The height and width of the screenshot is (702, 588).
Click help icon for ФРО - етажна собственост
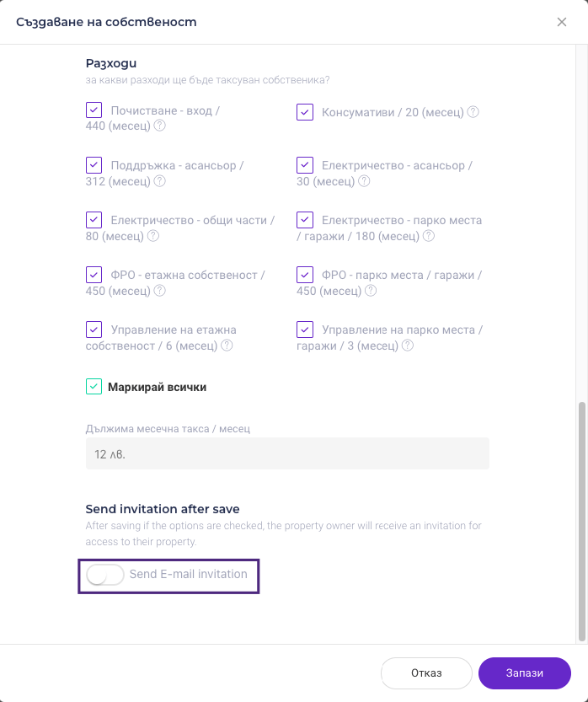point(159,291)
